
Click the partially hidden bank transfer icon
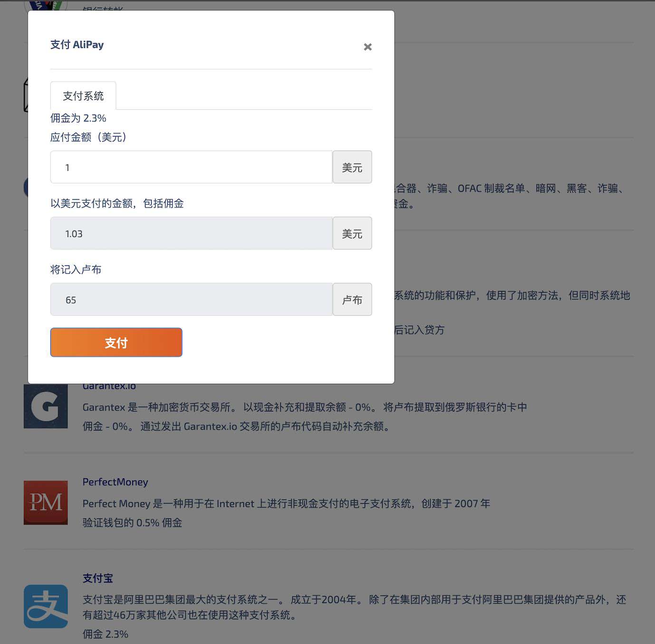pos(46,5)
